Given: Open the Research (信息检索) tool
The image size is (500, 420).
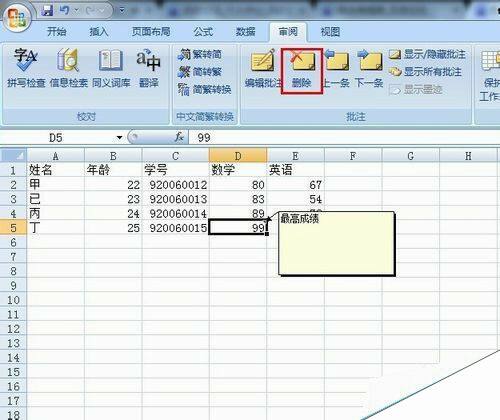Looking at the screenshot, I should coord(68,68).
